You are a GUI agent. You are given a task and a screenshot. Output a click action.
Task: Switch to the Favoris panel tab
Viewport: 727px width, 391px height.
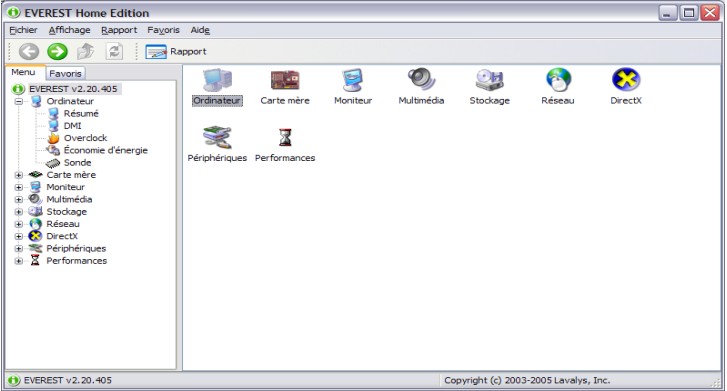[65, 73]
